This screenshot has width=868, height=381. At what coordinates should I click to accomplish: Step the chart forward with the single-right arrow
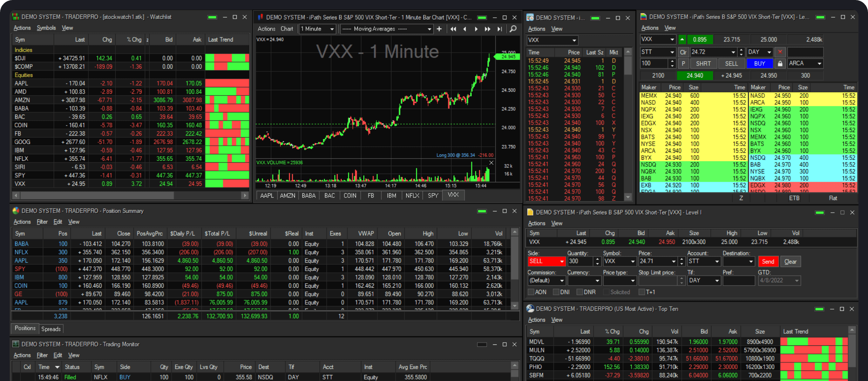pos(476,29)
